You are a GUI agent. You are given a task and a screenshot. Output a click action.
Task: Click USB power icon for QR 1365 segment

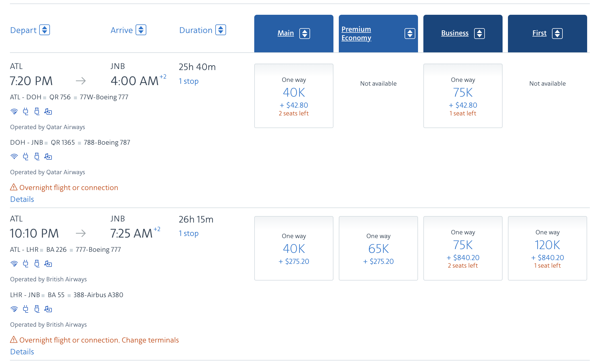coord(37,156)
